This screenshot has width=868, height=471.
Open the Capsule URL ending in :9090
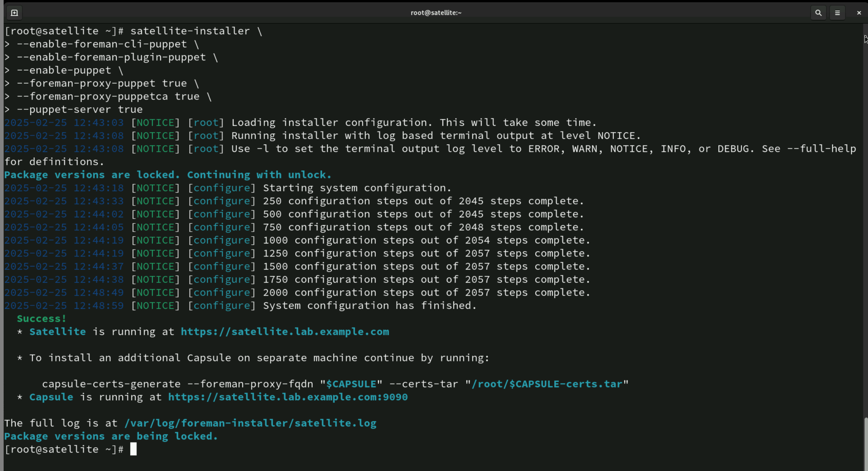[288, 397]
